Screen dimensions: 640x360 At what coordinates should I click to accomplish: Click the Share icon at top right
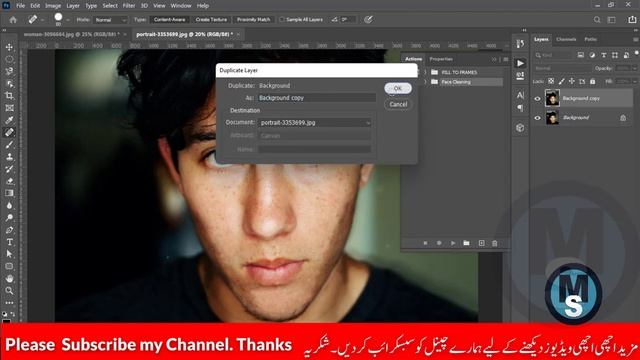[632, 20]
